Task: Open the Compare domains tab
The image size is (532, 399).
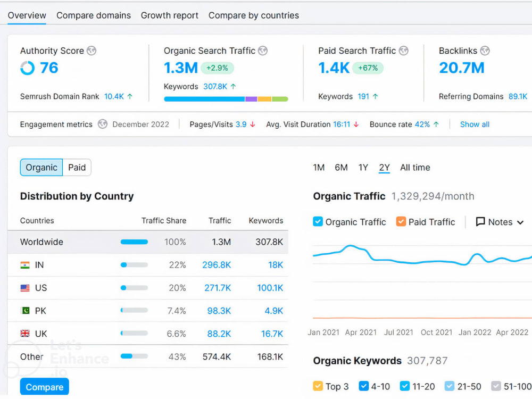Action: 93,15
